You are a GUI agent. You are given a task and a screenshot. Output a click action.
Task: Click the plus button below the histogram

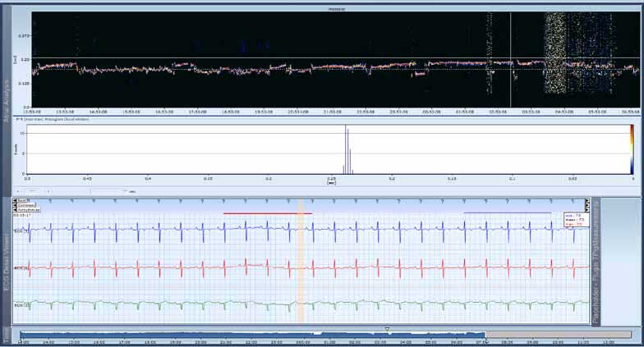(48, 191)
